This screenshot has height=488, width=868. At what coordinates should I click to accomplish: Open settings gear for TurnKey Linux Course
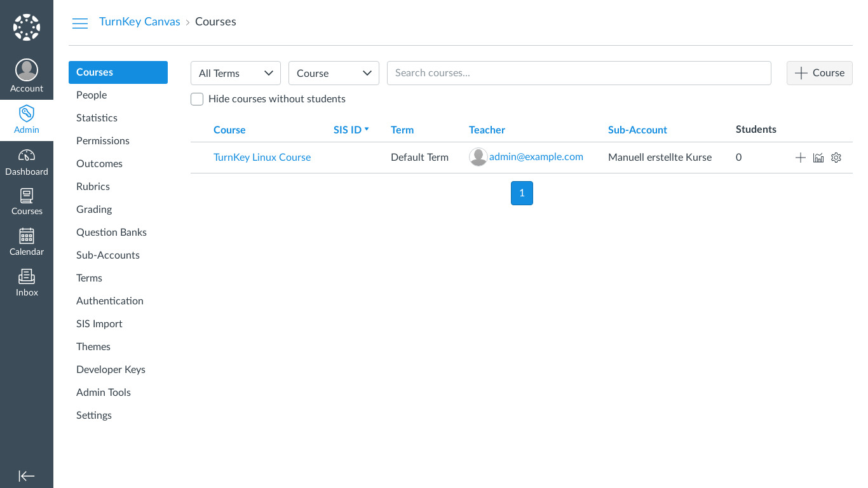pos(836,158)
